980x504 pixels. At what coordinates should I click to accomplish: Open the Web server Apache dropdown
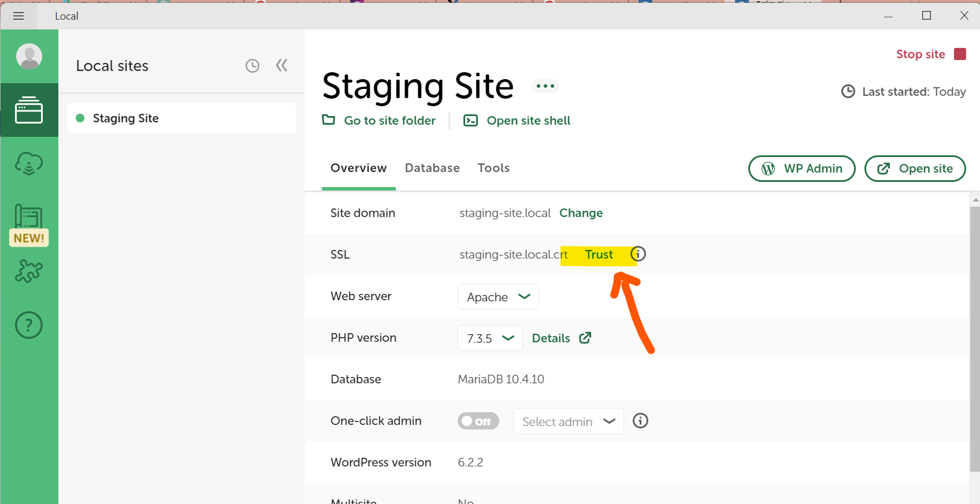[498, 297]
